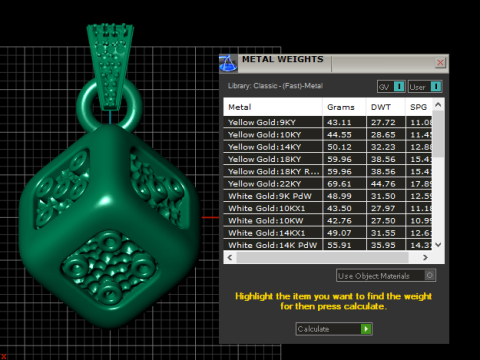Screen dimensions: 480x360
Task: Click the horizontal scrollbar thumb
Action: point(322,257)
